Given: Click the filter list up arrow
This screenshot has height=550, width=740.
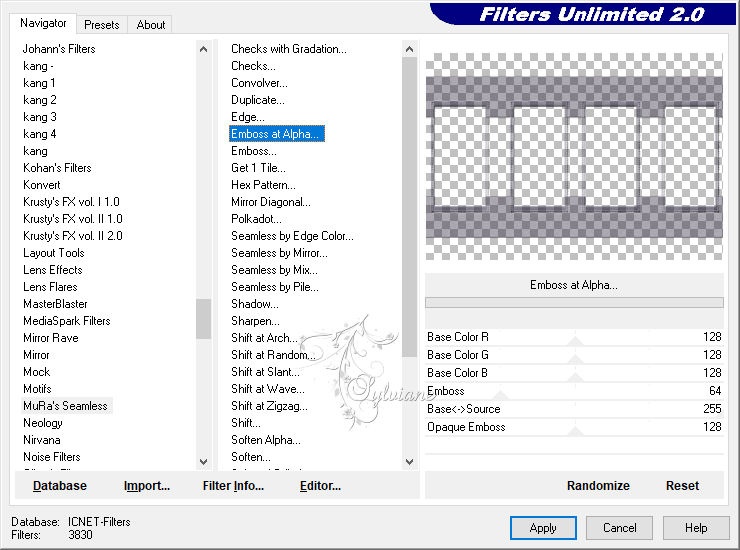Looking at the screenshot, I should pos(409,49).
